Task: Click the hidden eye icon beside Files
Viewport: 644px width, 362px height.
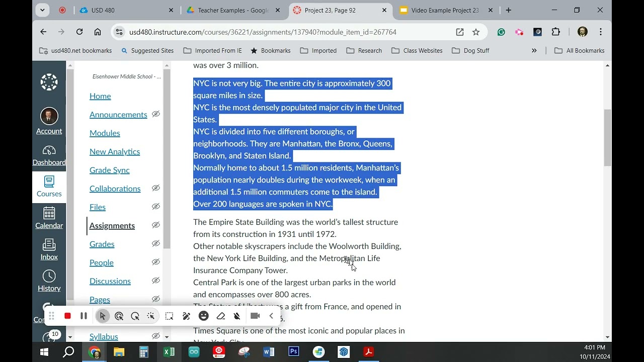Action: [156, 207]
